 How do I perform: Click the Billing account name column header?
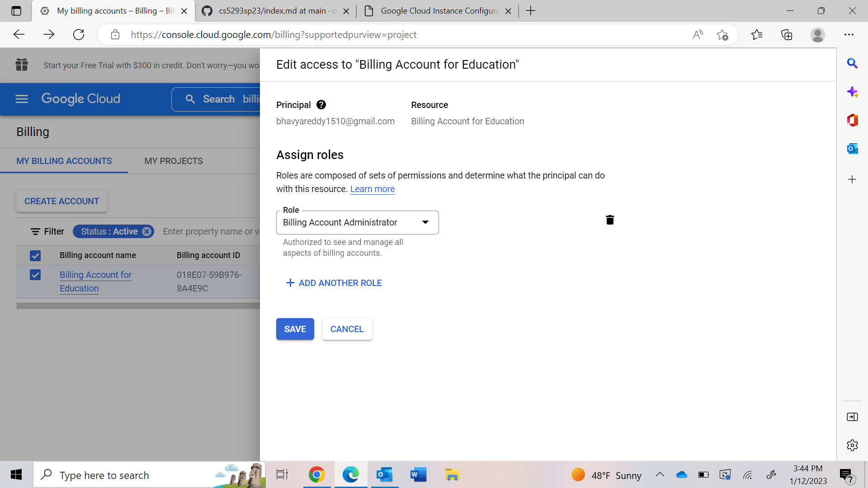pos(98,255)
